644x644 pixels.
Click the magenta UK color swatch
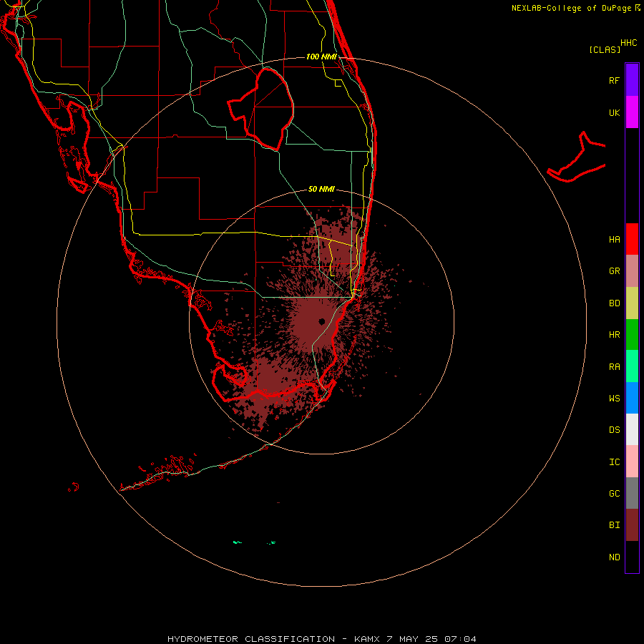632,112
